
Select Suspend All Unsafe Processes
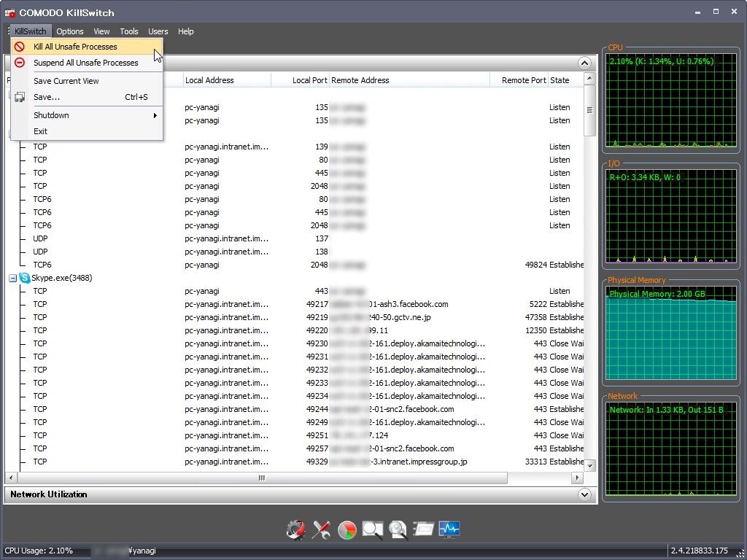87,63
